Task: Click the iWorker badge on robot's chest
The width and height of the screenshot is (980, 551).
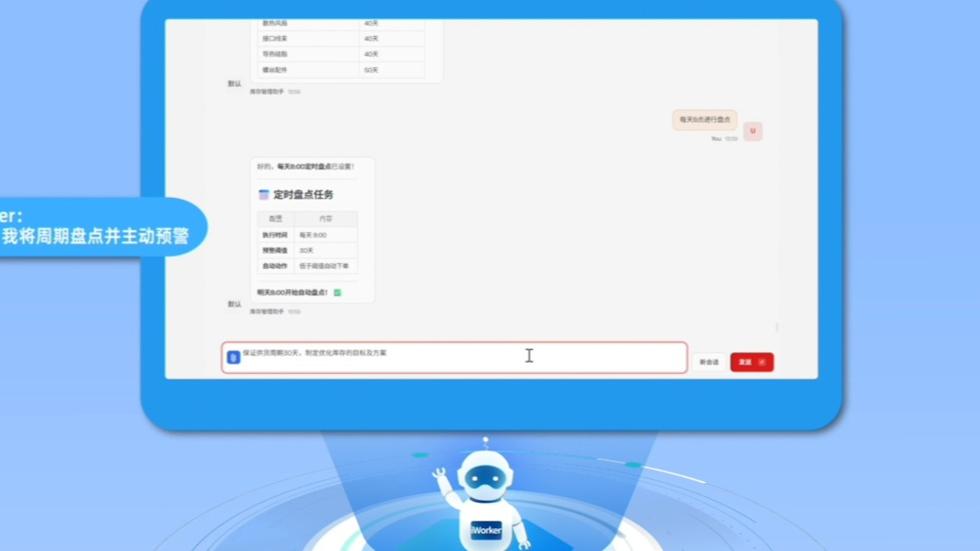Action: coord(486,530)
